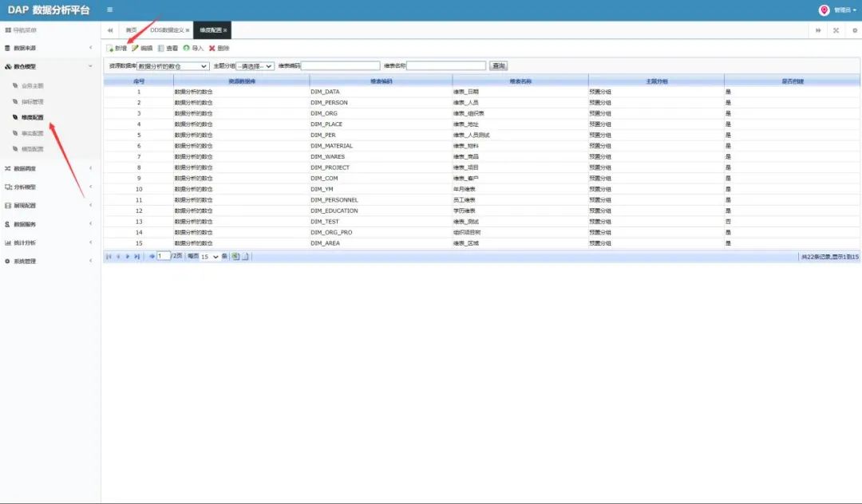The width and height of the screenshot is (862, 504).
Task: Open the 展现配置 sidebar menu
Action: coord(25,205)
